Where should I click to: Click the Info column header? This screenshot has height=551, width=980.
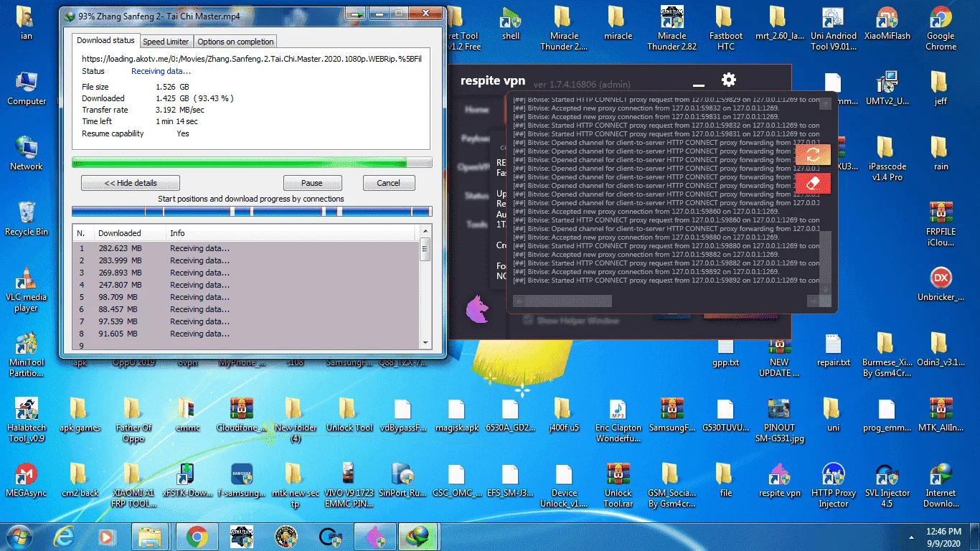(291, 233)
